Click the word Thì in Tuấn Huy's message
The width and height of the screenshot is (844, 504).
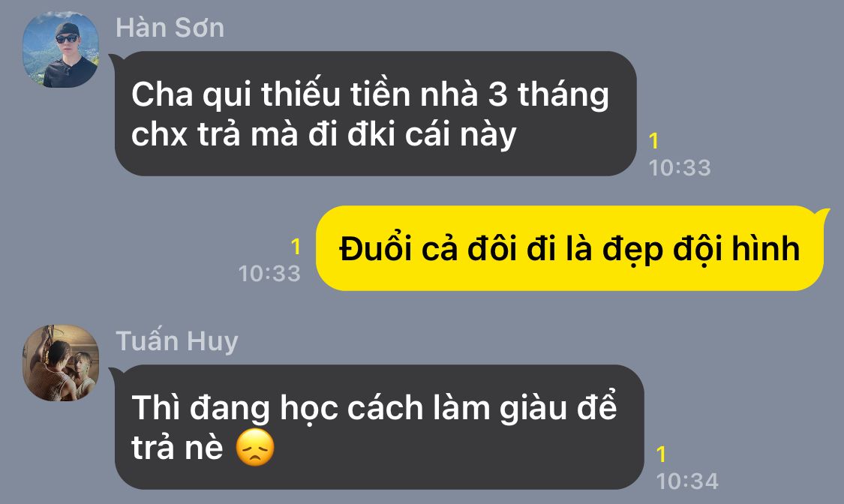click(x=155, y=408)
